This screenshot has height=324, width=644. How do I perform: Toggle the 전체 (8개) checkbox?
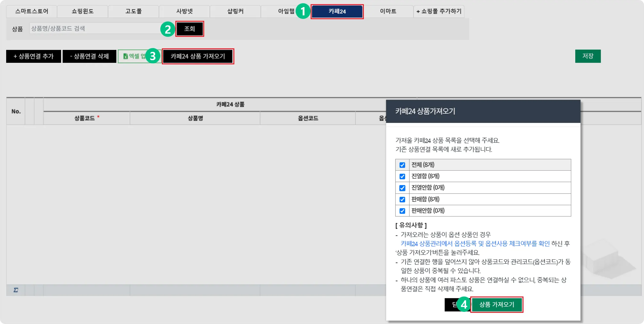402,165
